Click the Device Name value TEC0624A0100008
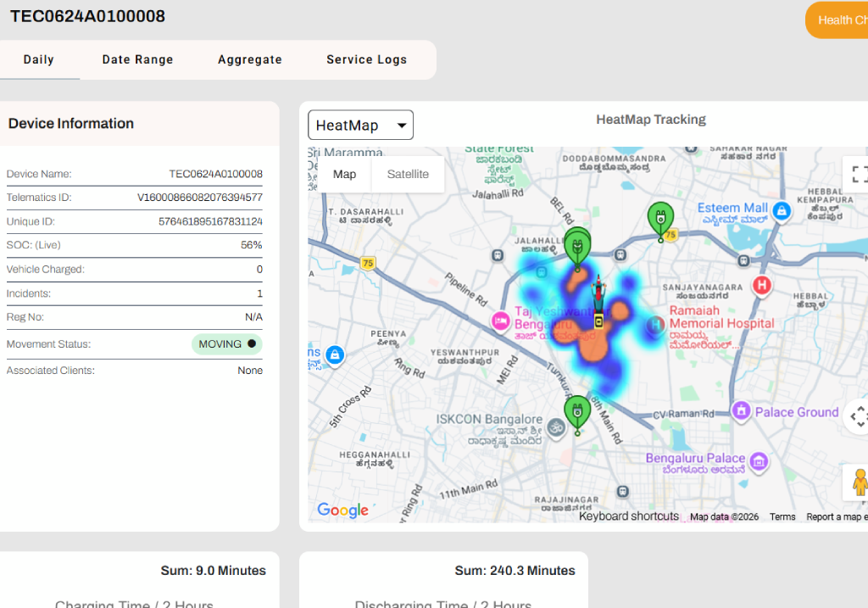This screenshot has width=868, height=608. pos(216,174)
